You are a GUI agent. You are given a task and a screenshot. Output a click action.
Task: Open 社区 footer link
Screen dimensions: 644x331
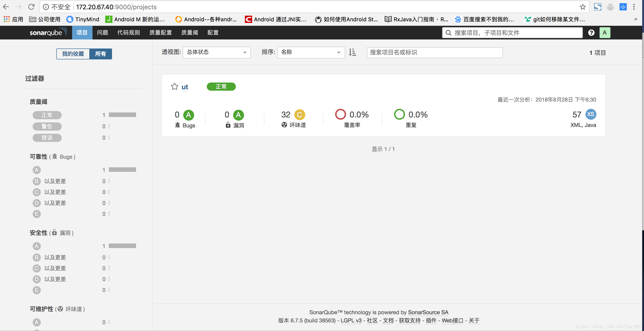372,321
